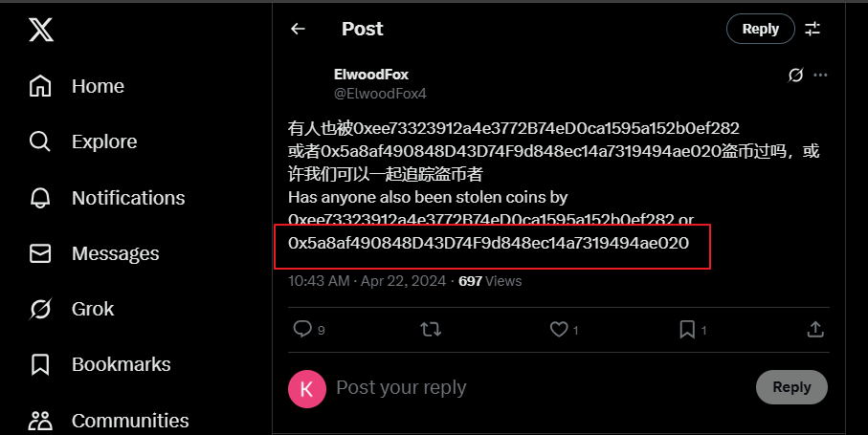Like the post with the heart icon
The height and width of the screenshot is (435, 868).
(x=559, y=329)
